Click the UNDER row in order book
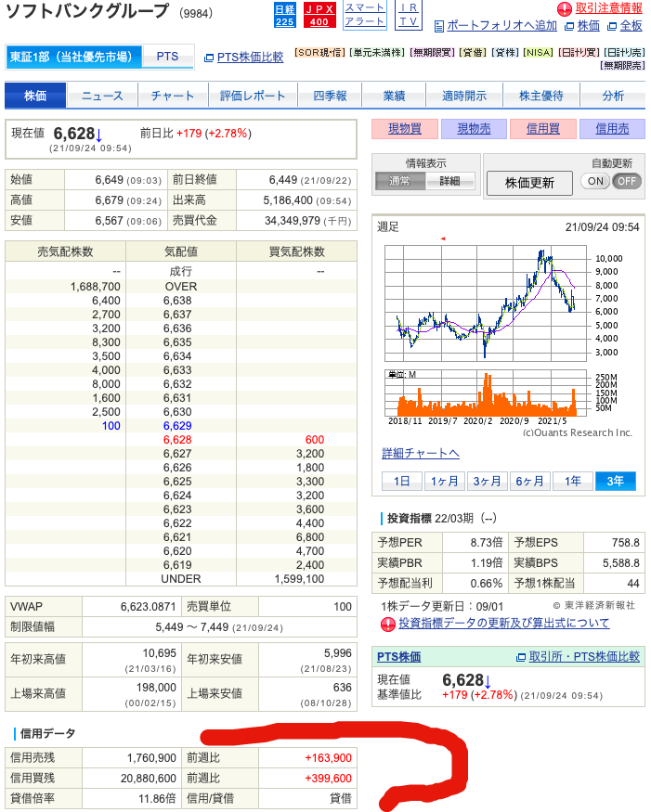This screenshot has width=651, height=812. coord(181,579)
